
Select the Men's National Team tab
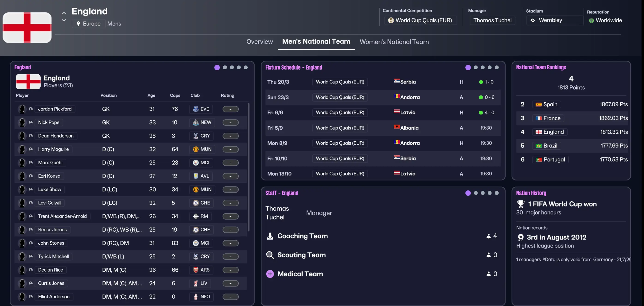coord(316,42)
